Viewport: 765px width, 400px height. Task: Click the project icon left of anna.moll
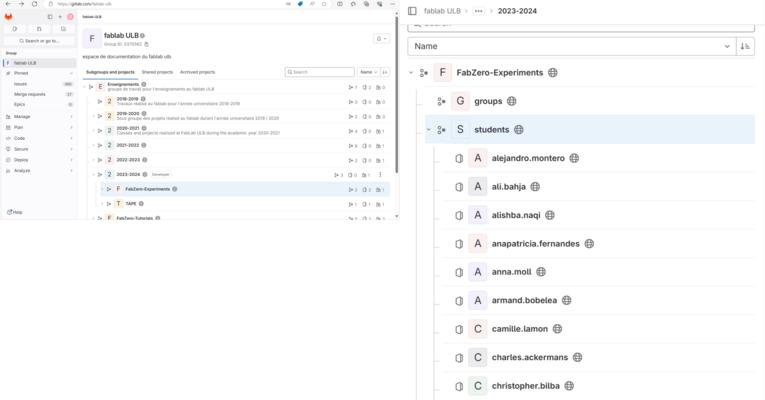coord(459,272)
